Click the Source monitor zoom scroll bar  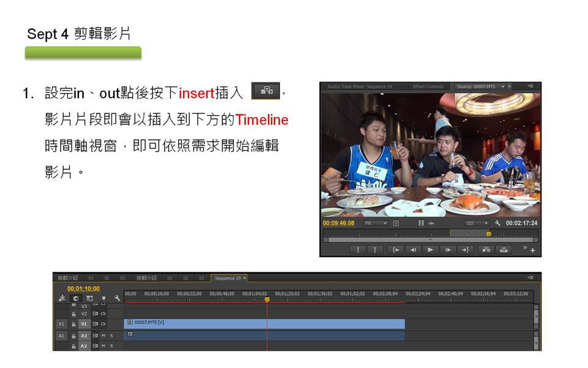[429, 239]
